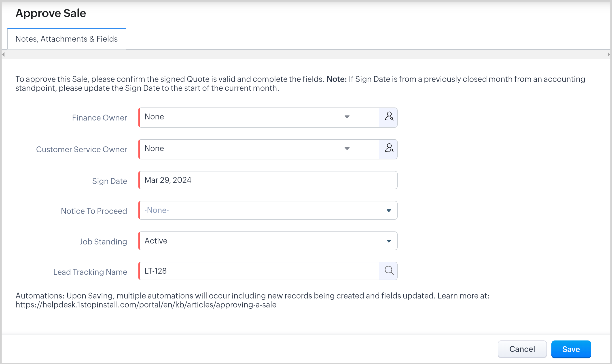Viewport: 612px width, 364px height.
Task: Click the horizontal scrollbar track under tabs
Action: (x=306, y=54)
